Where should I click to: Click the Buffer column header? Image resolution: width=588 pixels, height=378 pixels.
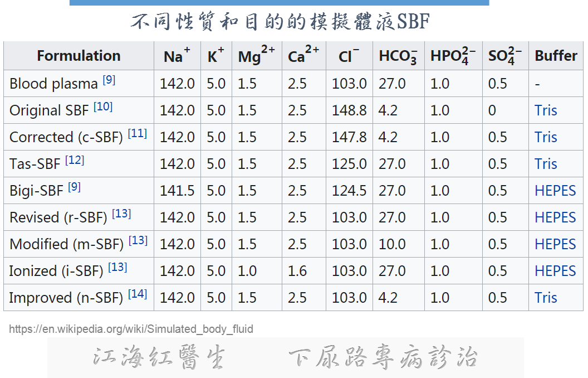click(556, 56)
